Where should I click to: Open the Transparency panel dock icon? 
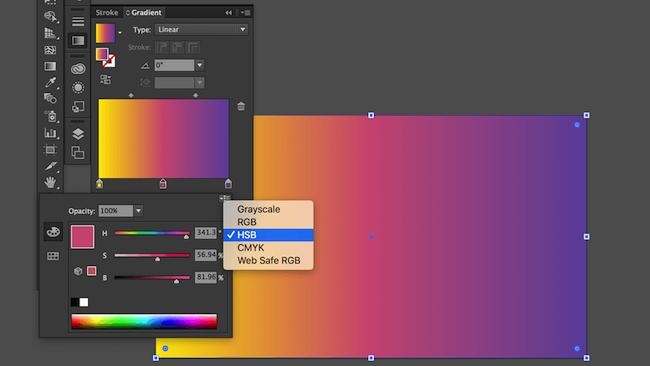pos(78,107)
